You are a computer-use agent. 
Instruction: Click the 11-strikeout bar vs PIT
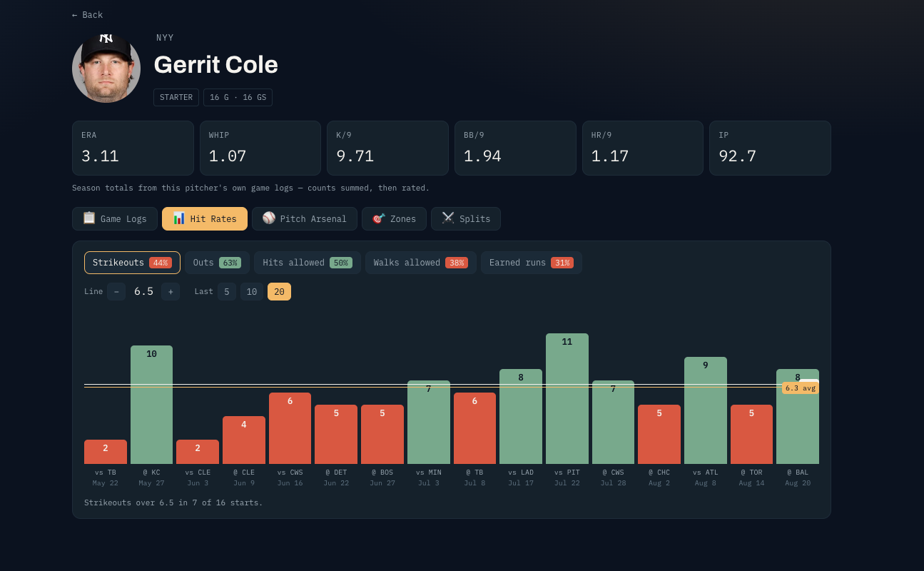567,398
